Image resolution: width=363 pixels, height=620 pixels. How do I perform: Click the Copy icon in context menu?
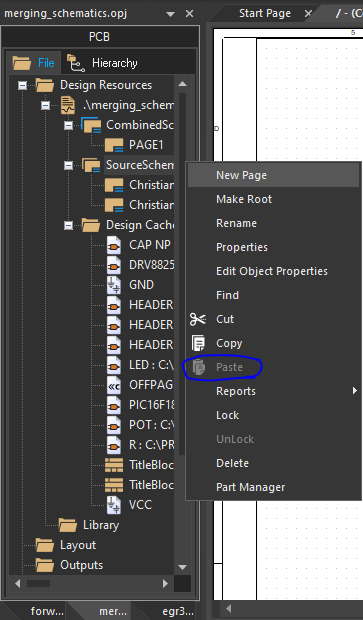198,343
